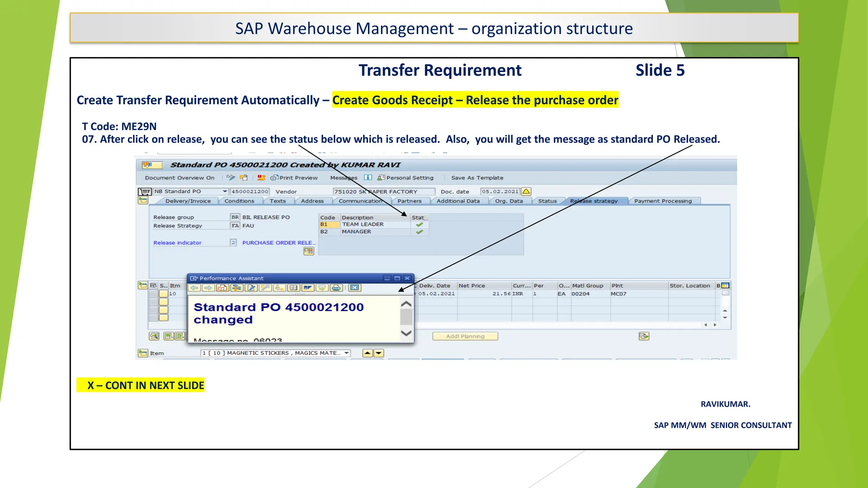The image size is (868, 488).
Task: Collapse the Item detail section expander
Action: point(143,353)
